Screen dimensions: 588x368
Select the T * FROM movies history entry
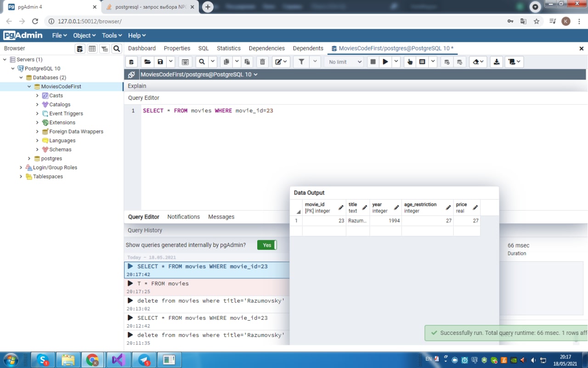(207, 287)
